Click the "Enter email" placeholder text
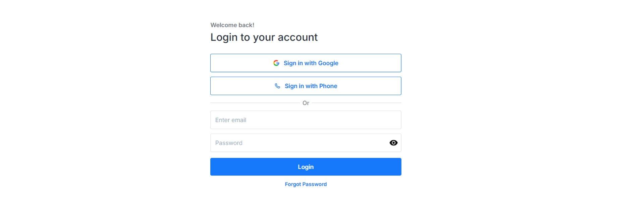This screenshot has width=644, height=215. coord(231,120)
